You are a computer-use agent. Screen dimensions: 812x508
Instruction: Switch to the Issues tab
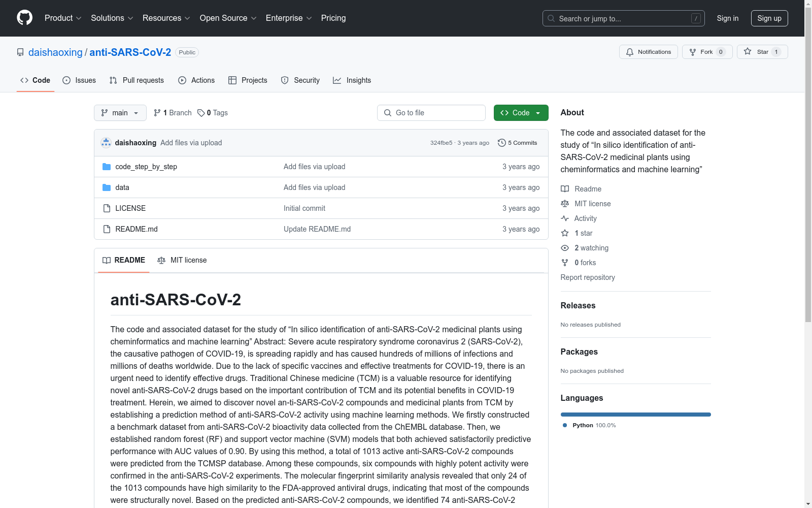pyautogui.click(x=79, y=80)
